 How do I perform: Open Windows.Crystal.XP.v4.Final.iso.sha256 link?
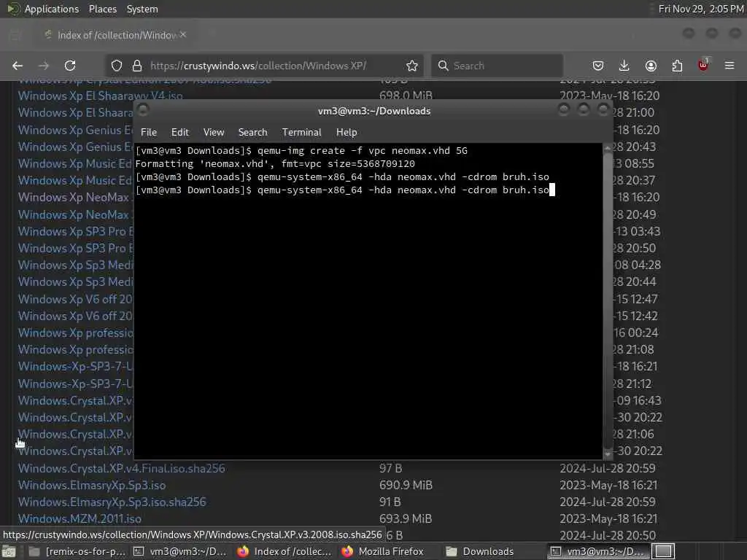(x=122, y=468)
